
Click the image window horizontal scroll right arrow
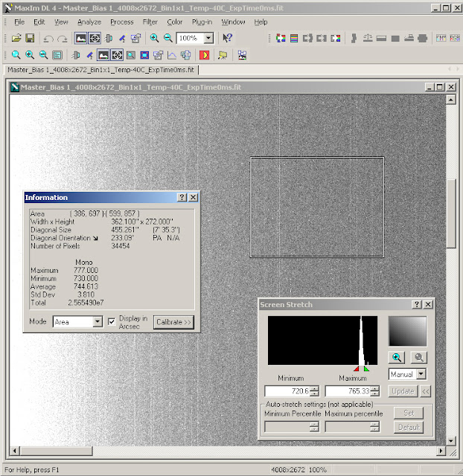click(441, 451)
